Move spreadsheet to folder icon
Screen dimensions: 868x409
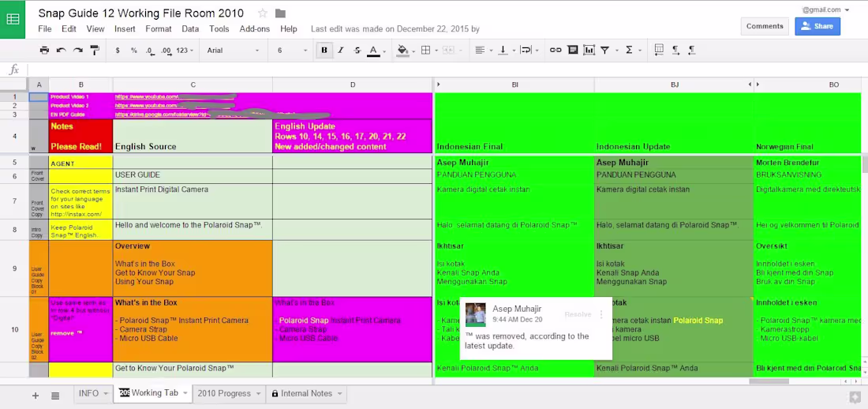click(x=280, y=13)
